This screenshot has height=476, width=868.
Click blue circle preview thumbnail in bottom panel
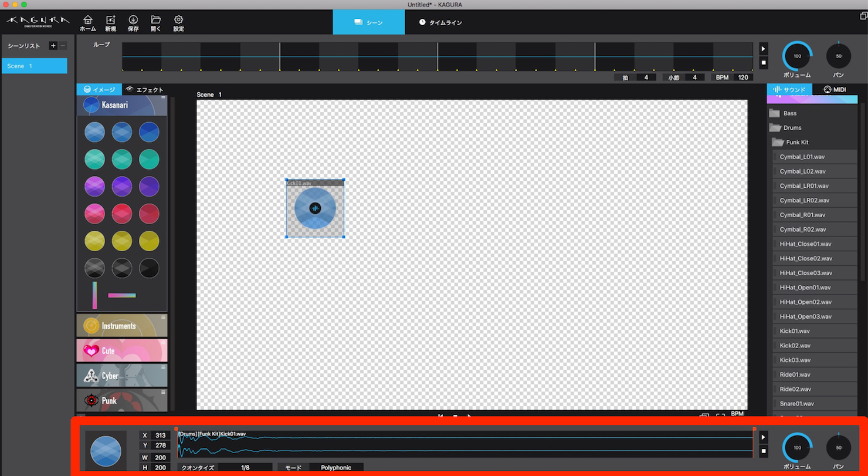click(106, 451)
